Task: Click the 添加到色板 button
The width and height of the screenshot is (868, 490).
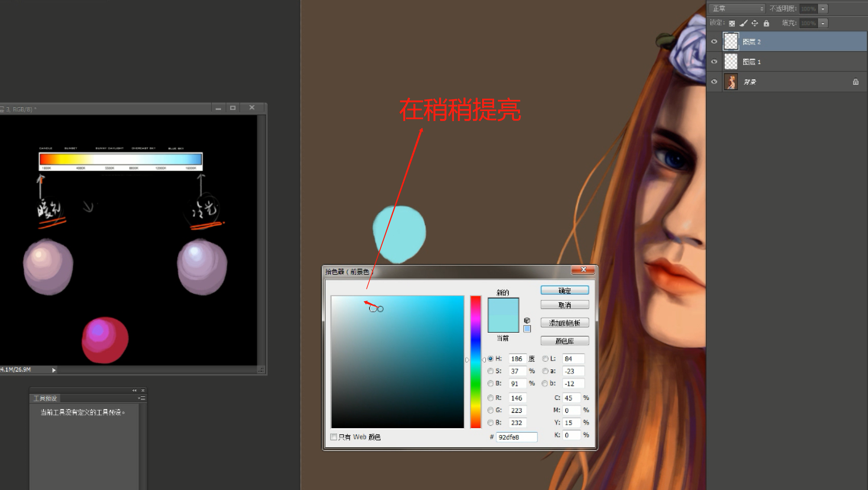Action: tap(565, 323)
